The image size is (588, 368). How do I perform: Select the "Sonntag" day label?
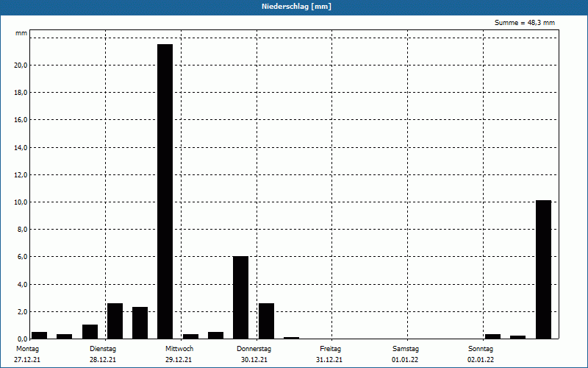(481, 349)
